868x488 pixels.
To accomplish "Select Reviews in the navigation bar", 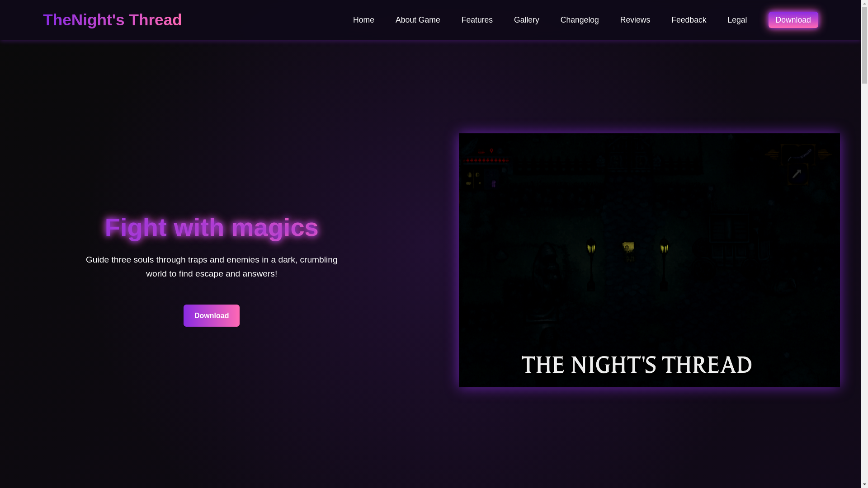I will tap(635, 20).
